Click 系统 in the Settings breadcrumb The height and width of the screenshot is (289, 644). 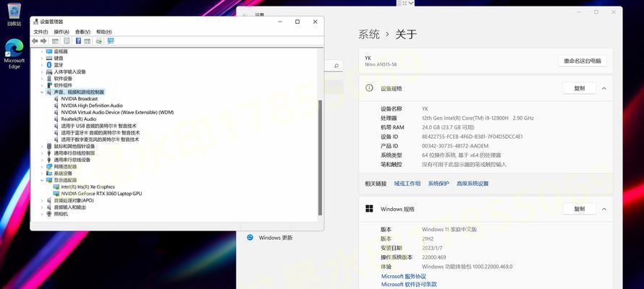pyautogui.click(x=369, y=35)
